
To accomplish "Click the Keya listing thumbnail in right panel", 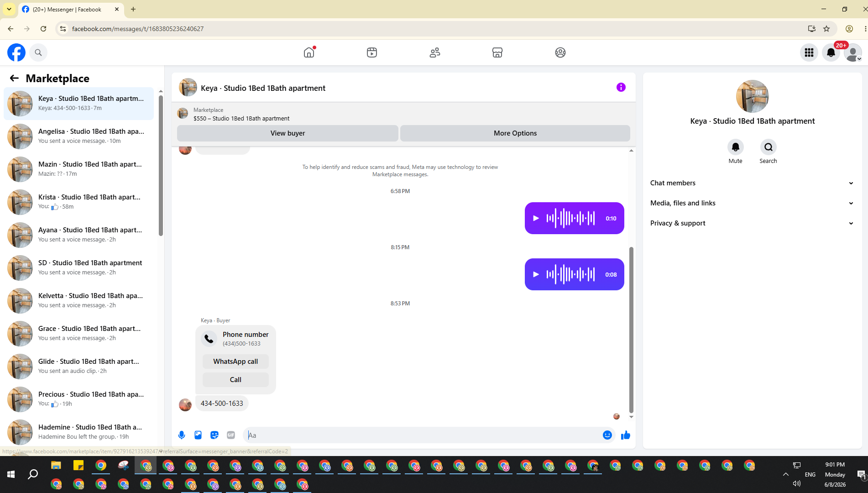I will (752, 96).
